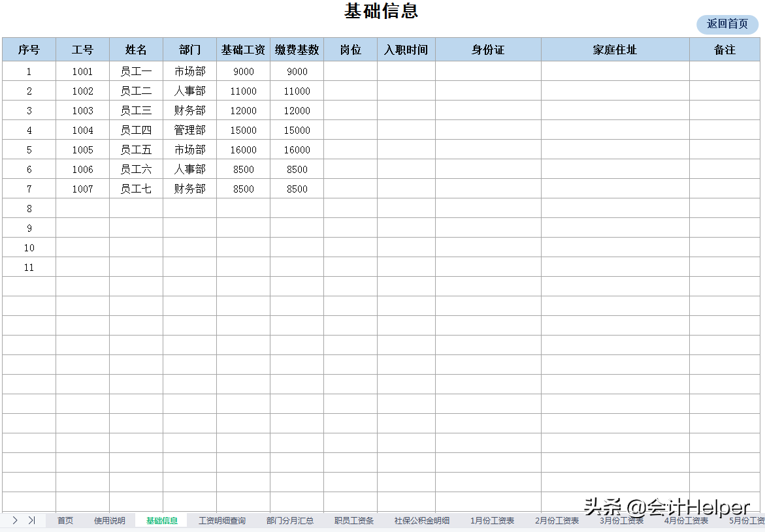Select 基础工资 cell 15000 for 员工四

(244, 130)
